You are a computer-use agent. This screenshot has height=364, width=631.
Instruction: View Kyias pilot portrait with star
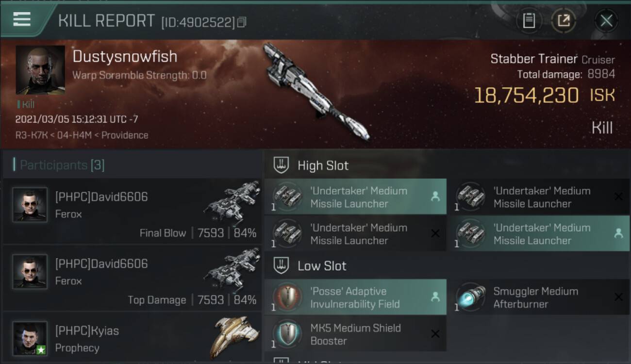[x=30, y=338]
